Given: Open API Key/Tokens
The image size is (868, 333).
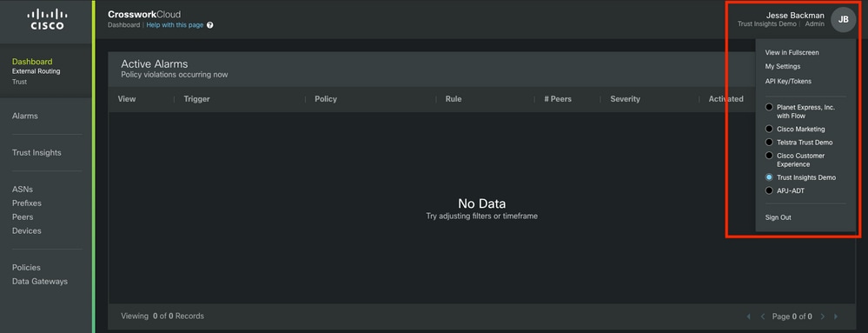Looking at the screenshot, I should click(x=788, y=82).
